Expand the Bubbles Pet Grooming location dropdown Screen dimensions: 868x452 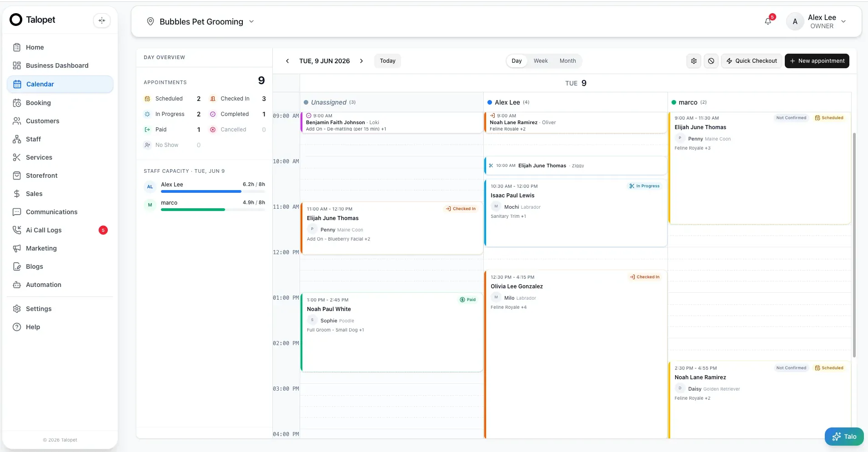point(251,21)
